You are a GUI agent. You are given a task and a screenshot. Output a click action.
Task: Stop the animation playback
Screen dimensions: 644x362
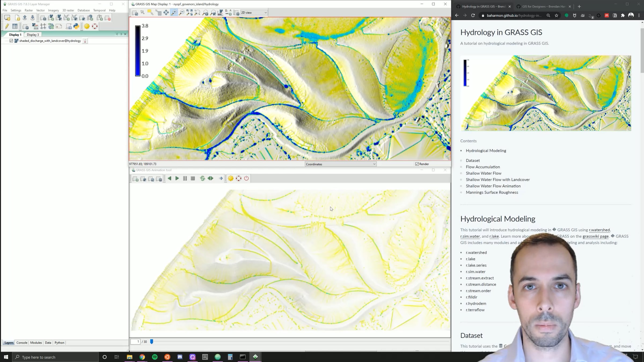tap(193, 178)
